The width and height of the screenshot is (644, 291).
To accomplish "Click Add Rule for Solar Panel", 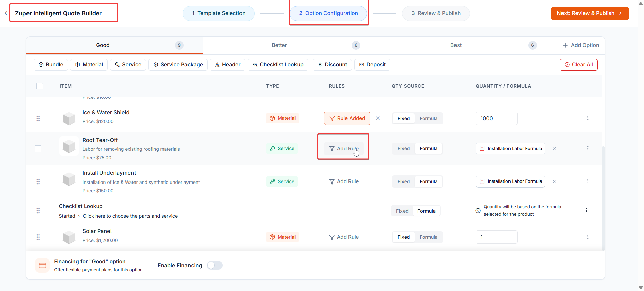I will coord(344,237).
